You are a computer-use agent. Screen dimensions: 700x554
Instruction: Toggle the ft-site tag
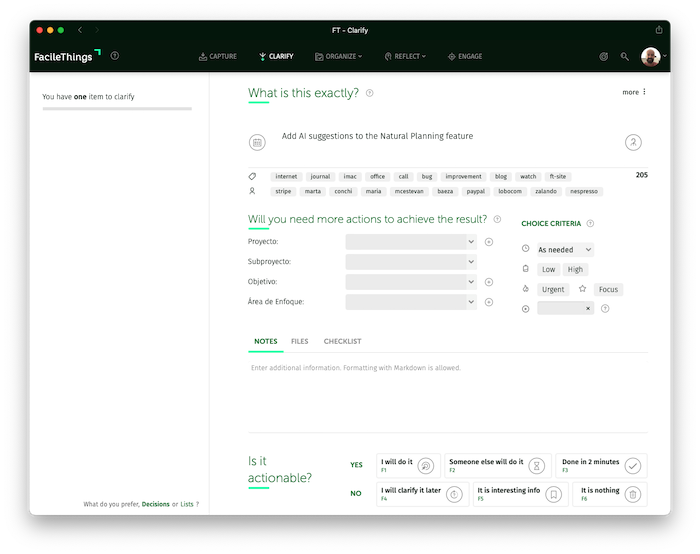pyautogui.click(x=558, y=176)
